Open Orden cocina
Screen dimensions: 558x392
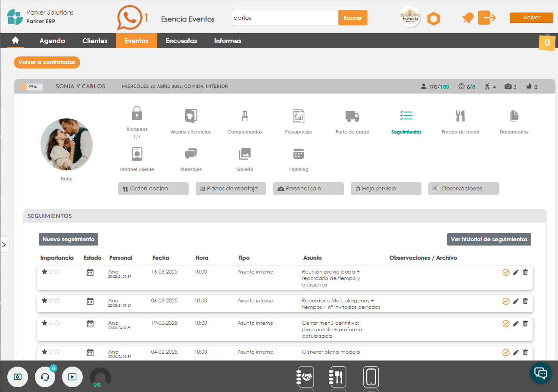click(153, 189)
